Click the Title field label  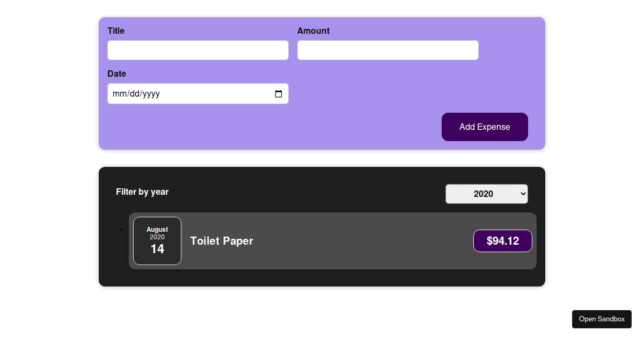116,31
